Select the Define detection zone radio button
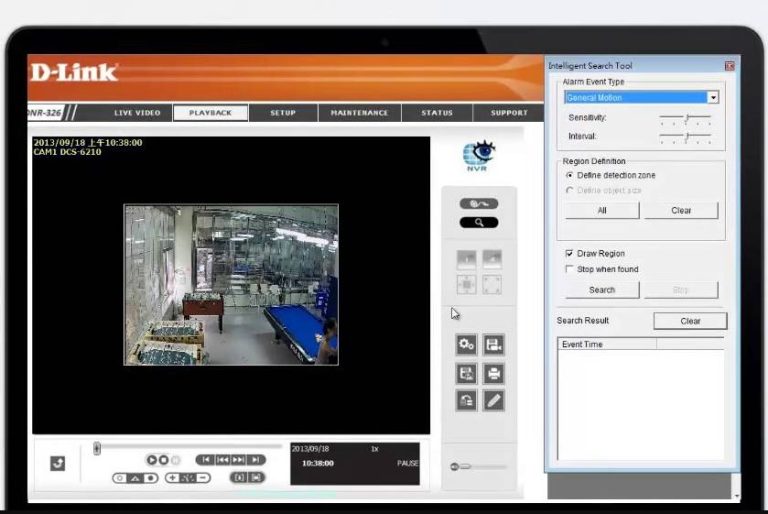Screen dimensions: 768x514 (570, 175)
